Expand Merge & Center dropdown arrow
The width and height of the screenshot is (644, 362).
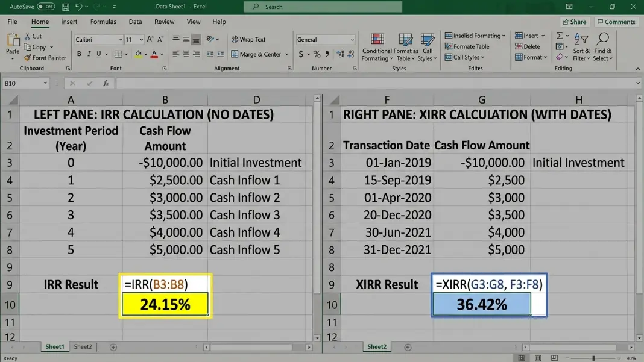pos(286,55)
